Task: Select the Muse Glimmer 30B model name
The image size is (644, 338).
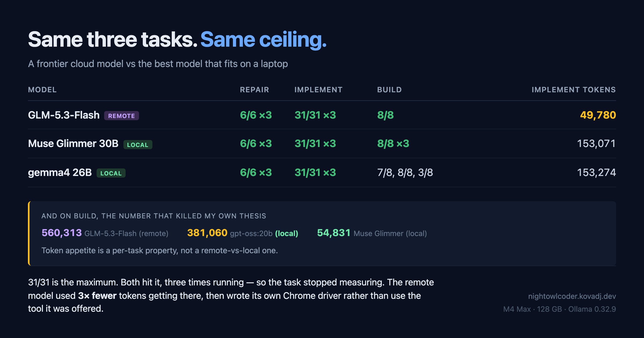Action: click(73, 144)
